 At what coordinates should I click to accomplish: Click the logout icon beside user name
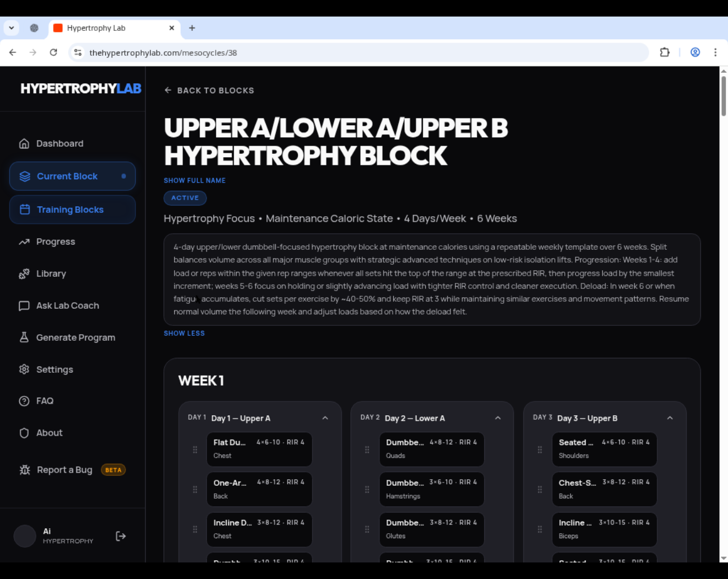121,536
